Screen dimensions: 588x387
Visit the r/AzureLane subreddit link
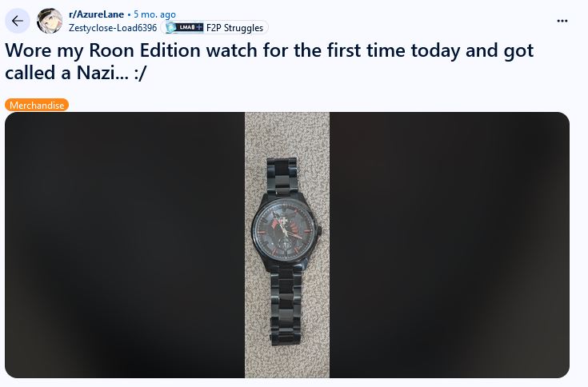tap(96, 14)
